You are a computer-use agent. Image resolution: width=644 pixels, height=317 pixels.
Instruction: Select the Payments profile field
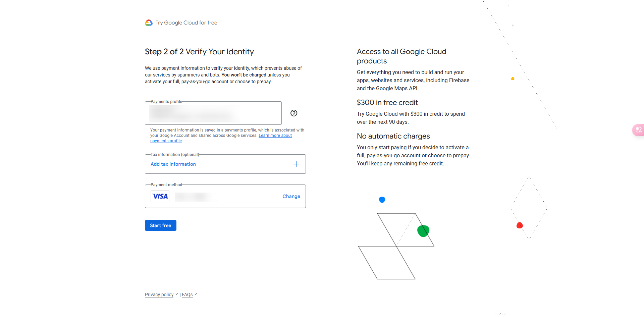pos(213,113)
